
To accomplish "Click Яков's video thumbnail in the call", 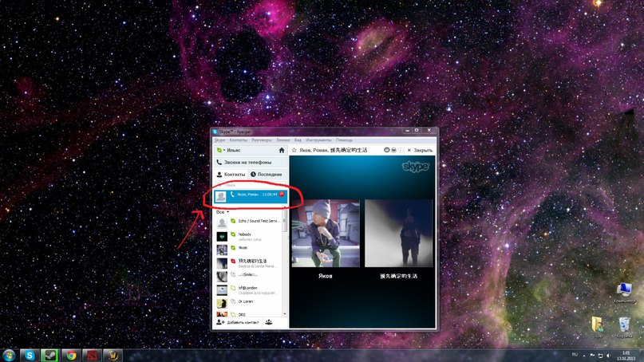I will coord(326,233).
